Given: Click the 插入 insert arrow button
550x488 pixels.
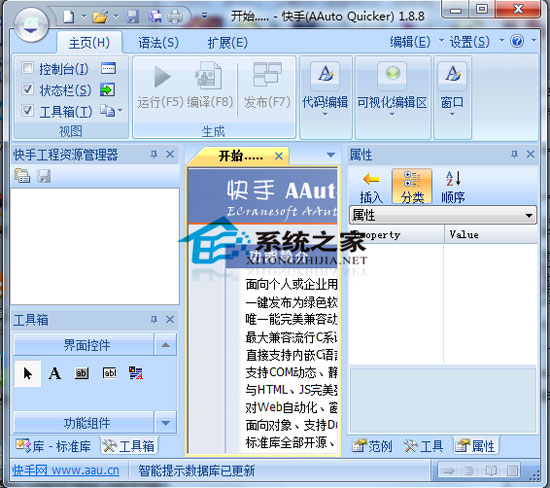Looking at the screenshot, I should tap(371, 187).
